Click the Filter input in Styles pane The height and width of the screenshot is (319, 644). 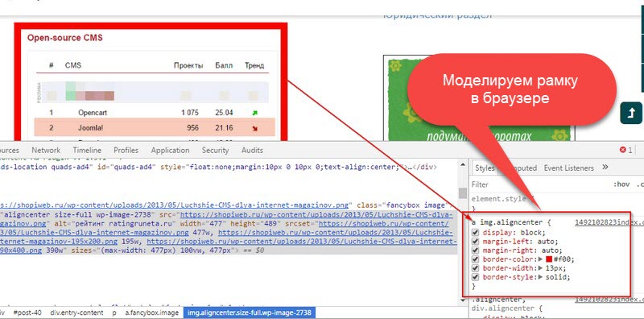point(538,184)
